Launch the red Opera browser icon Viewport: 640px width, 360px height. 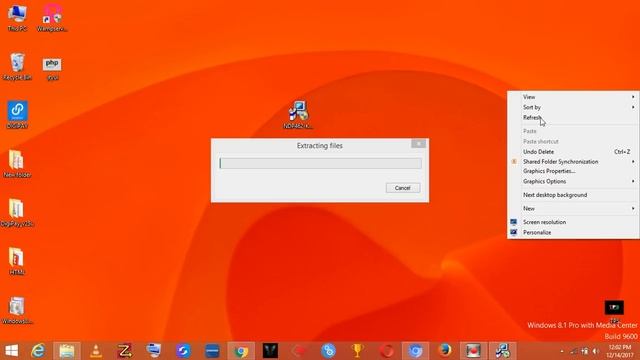pyautogui.click(x=387, y=351)
